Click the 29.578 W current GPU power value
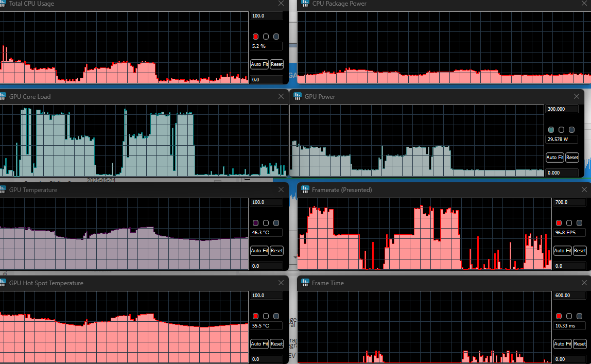The width and height of the screenshot is (591, 364). [x=562, y=140]
